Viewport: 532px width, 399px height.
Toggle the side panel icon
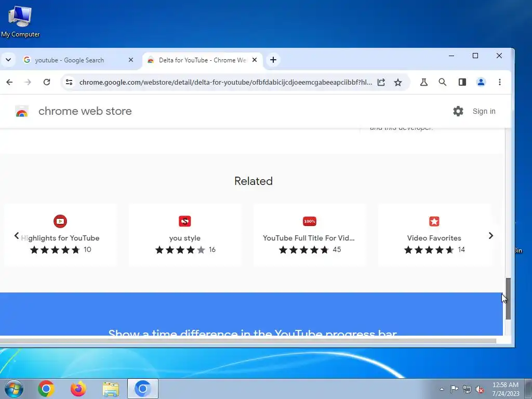(x=462, y=82)
